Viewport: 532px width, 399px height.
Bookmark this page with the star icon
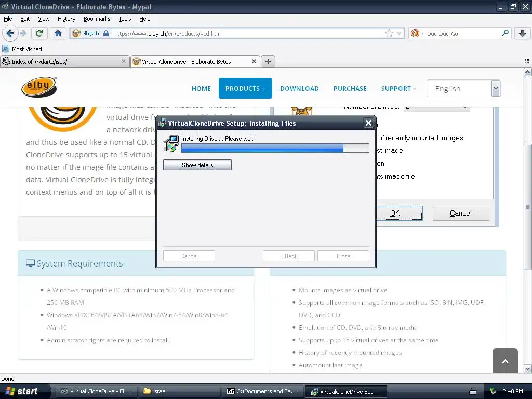389,33
